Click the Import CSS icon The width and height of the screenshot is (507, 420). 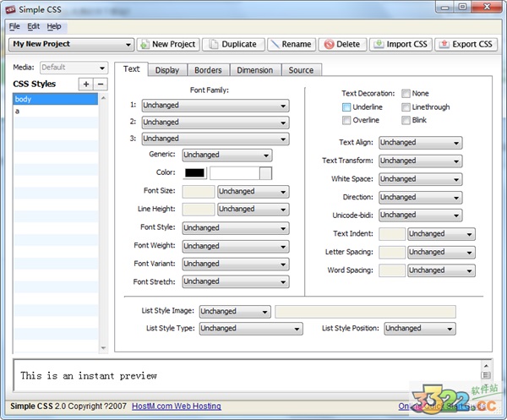coord(379,44)
